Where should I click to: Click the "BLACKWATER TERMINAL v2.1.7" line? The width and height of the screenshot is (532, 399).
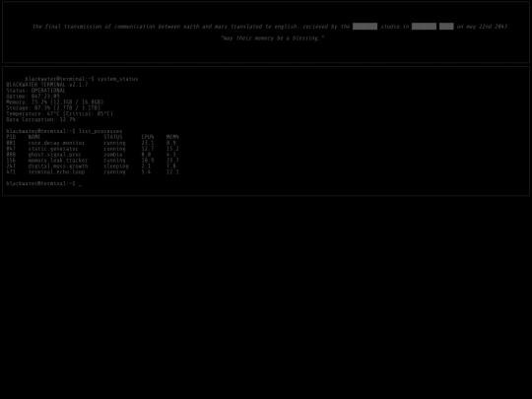pyautogui.click(x=47, y=85)
